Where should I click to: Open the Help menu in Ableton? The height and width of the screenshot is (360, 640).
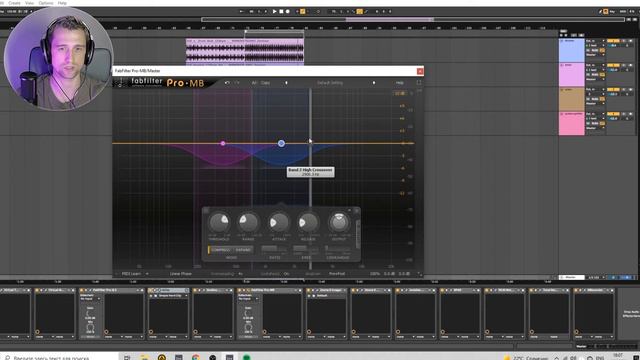[x=62, y=3]
